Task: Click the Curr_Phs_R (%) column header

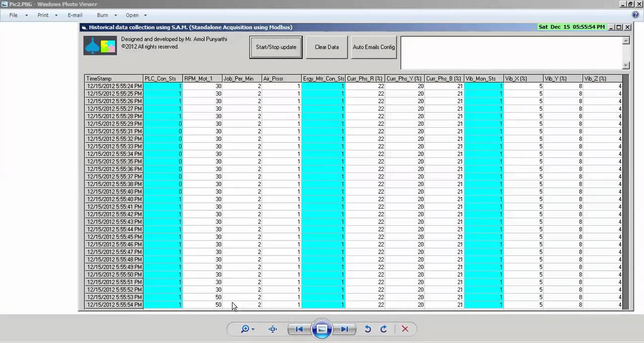Action: [365, 78]
